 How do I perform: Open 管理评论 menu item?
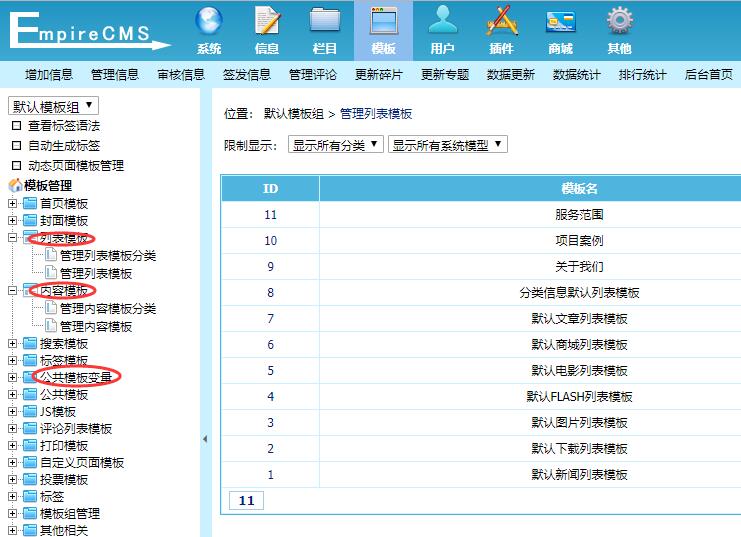click(313, 75)
